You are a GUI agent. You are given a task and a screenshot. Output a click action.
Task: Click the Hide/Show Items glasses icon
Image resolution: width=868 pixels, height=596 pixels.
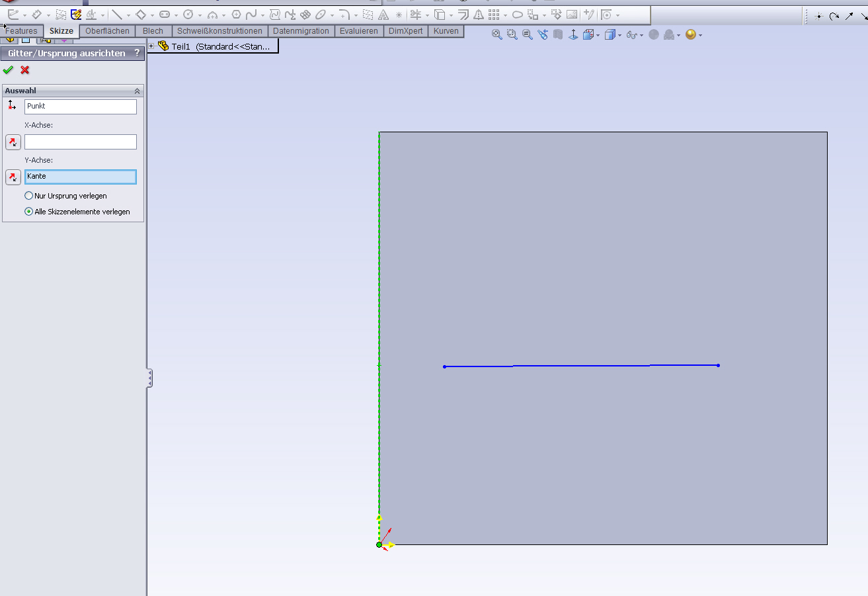[x=631, y=34]
